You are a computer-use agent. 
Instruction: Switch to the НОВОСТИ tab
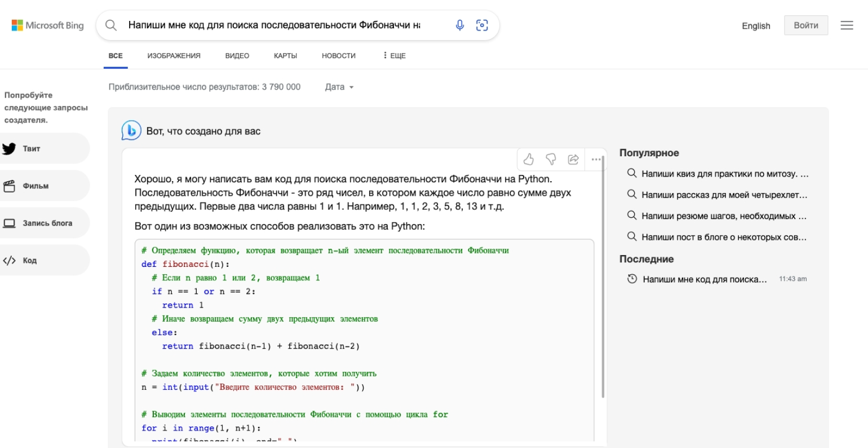coord(338,56)
